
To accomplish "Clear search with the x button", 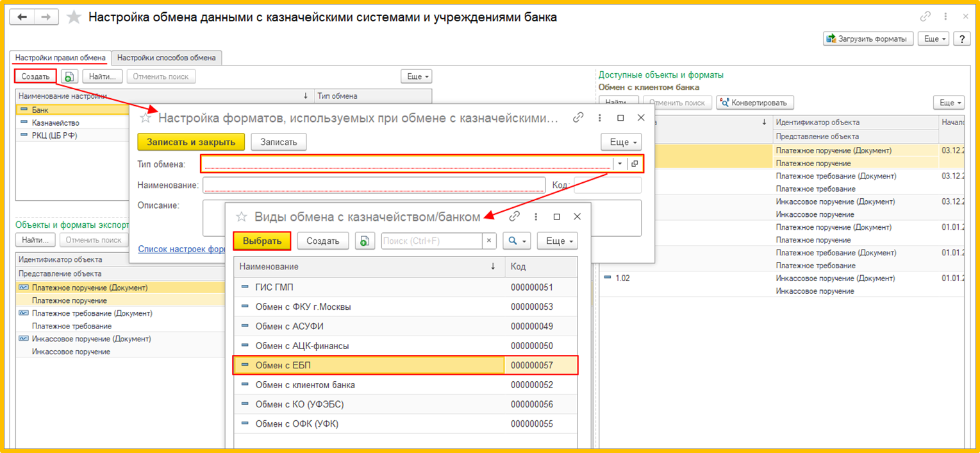I will [489, 241].
